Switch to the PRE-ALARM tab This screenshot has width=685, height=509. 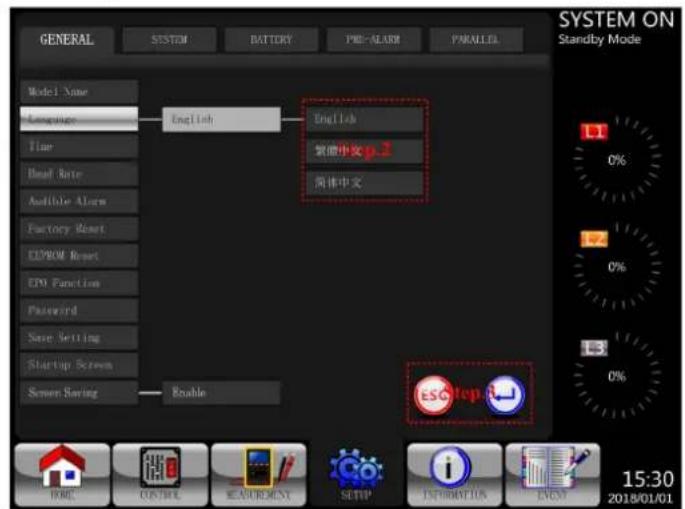click(x=374, y=40)
